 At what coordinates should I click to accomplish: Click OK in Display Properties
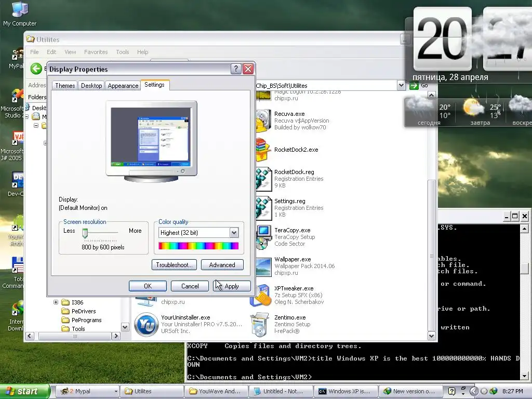(148, 286)
